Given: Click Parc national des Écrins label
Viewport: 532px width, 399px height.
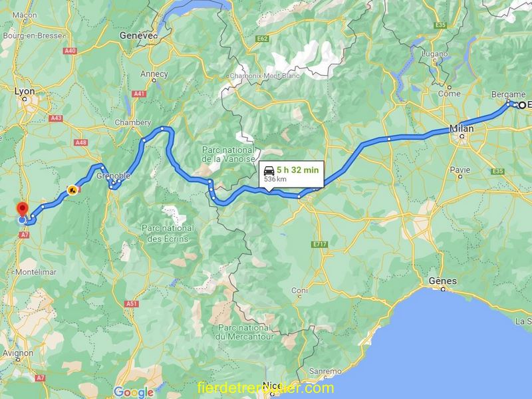Looking at the screenshot, I should (168, 233).
